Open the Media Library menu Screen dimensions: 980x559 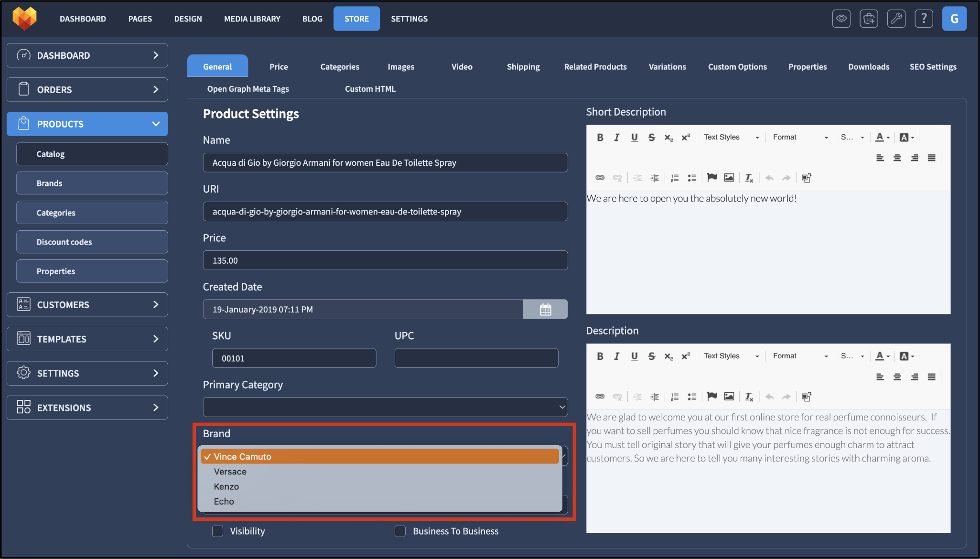[252, 19]
